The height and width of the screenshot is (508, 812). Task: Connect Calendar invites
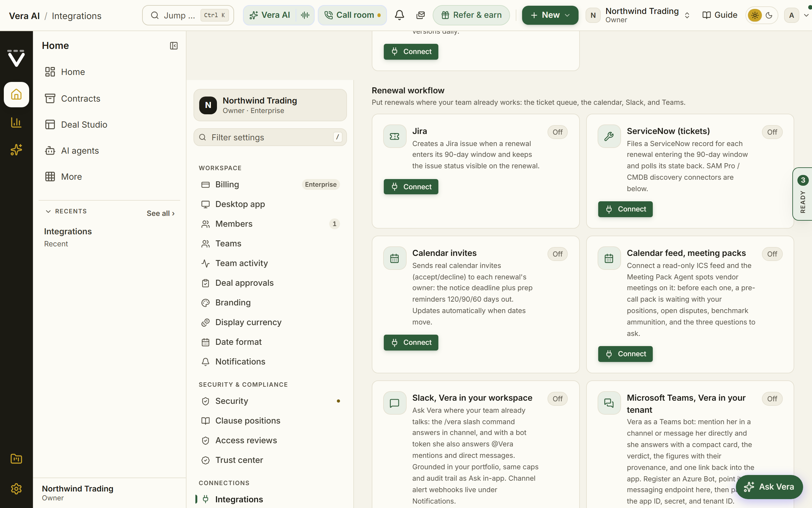click(411, 343)
